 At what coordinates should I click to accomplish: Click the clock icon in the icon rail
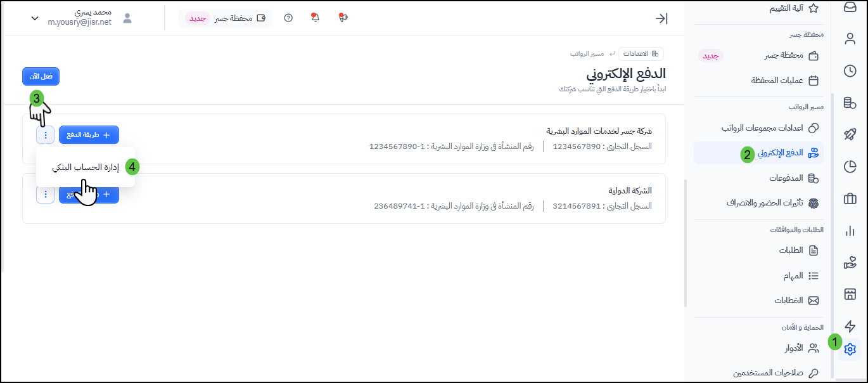pyautogui.click(x=850, y=71)
